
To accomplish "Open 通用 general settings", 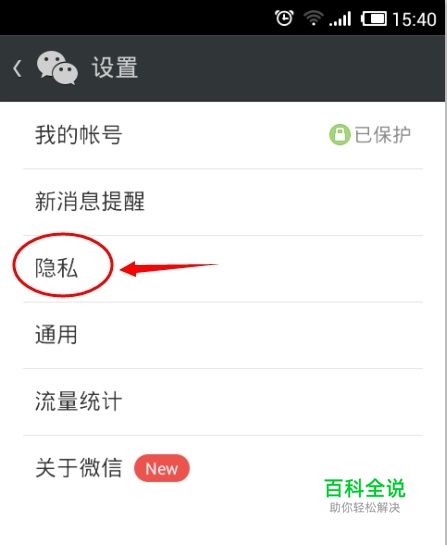I will (x=223, y=335).
